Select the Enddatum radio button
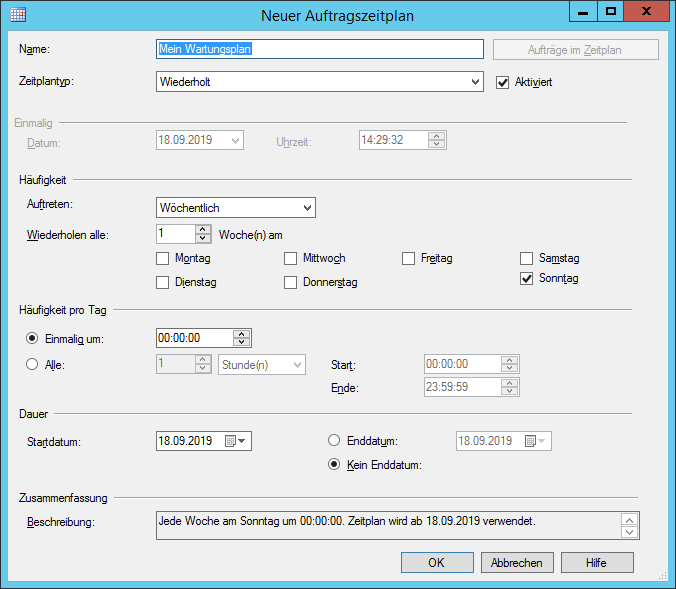The width and height of the screenshot is (676, 589). tap(334, 440)
